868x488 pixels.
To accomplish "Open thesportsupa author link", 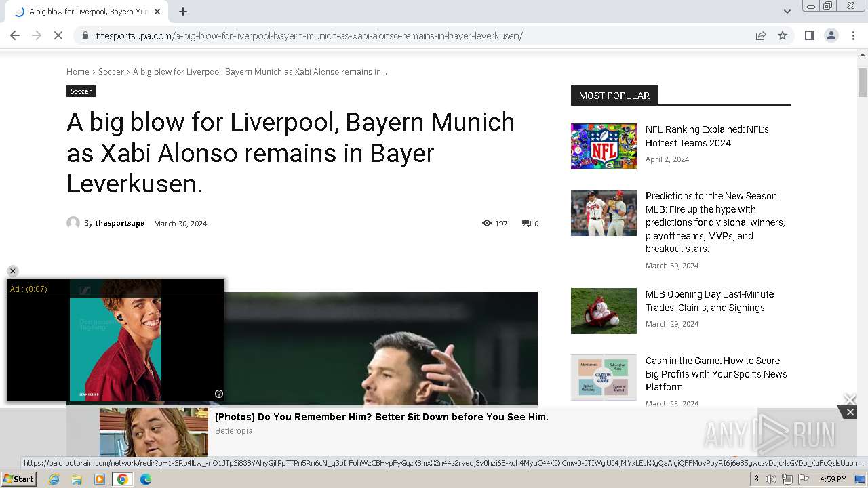I will click(x=119, y=223).
